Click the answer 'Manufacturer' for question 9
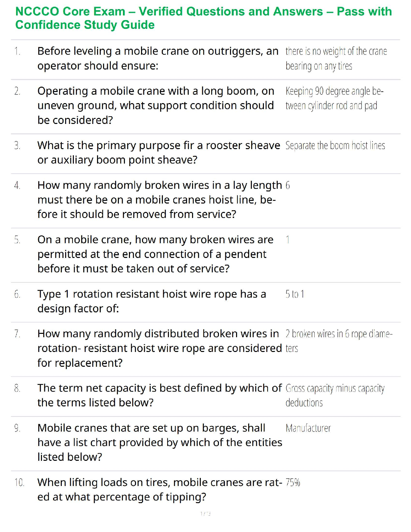Image resolution: width=411 pixels, height=532 pixels. [x=308, y=428]
